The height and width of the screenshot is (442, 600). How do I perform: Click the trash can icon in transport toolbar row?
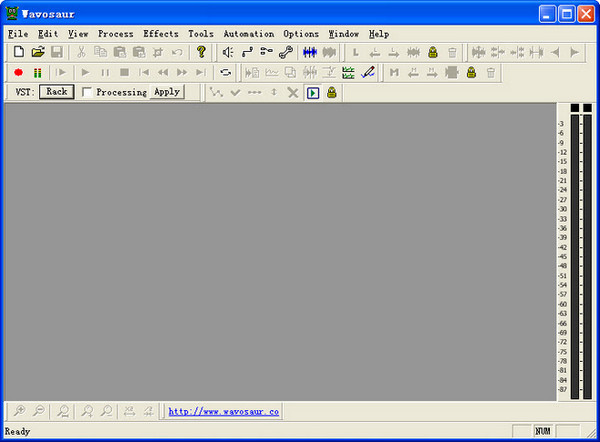click(491, 72)
